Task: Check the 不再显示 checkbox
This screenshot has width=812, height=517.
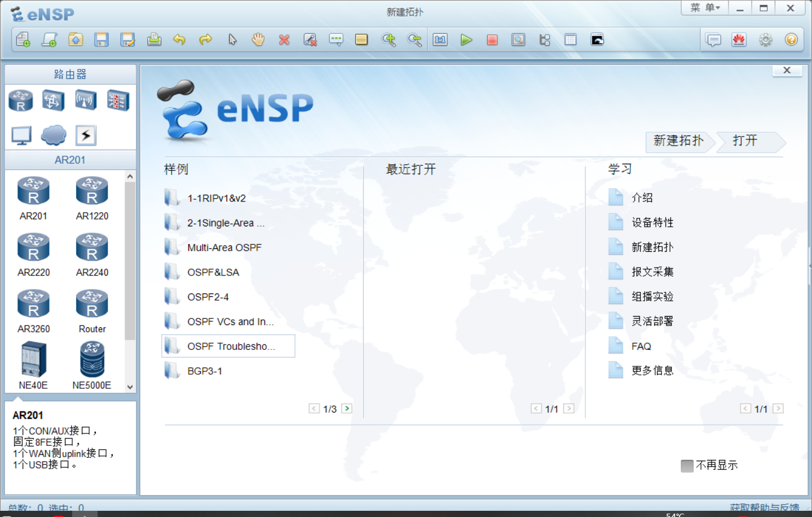Action: 687,466
